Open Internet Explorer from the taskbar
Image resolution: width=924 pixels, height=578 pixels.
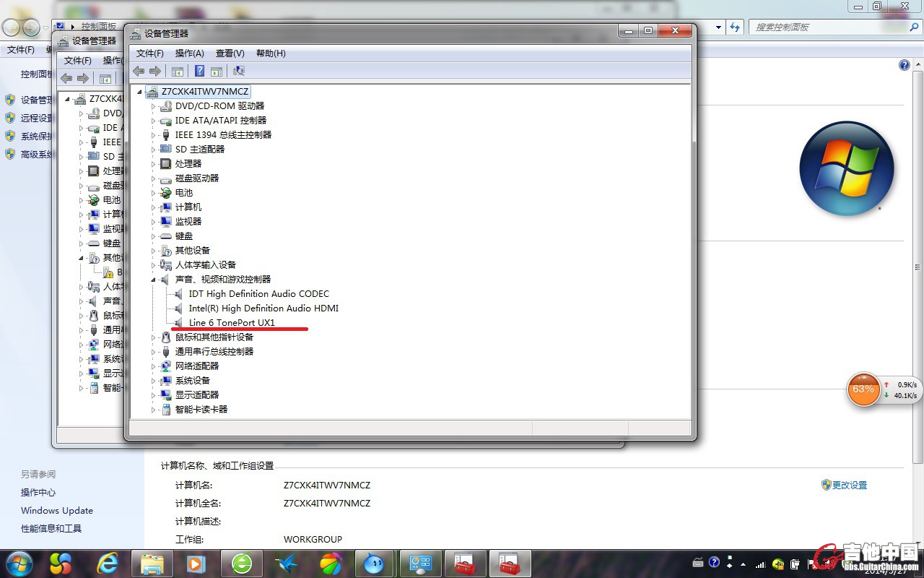[108, 564]
